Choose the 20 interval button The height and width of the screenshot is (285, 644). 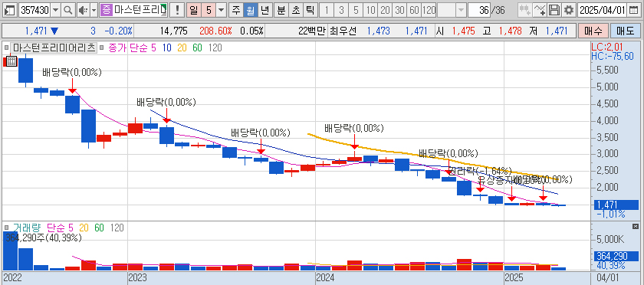click(385, 10)
